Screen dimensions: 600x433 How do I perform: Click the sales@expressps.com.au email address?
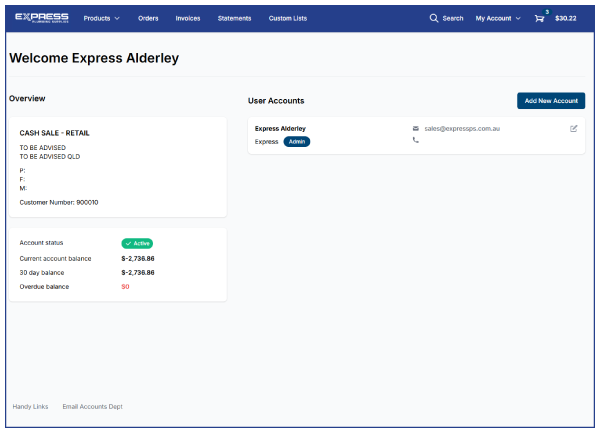462,129
